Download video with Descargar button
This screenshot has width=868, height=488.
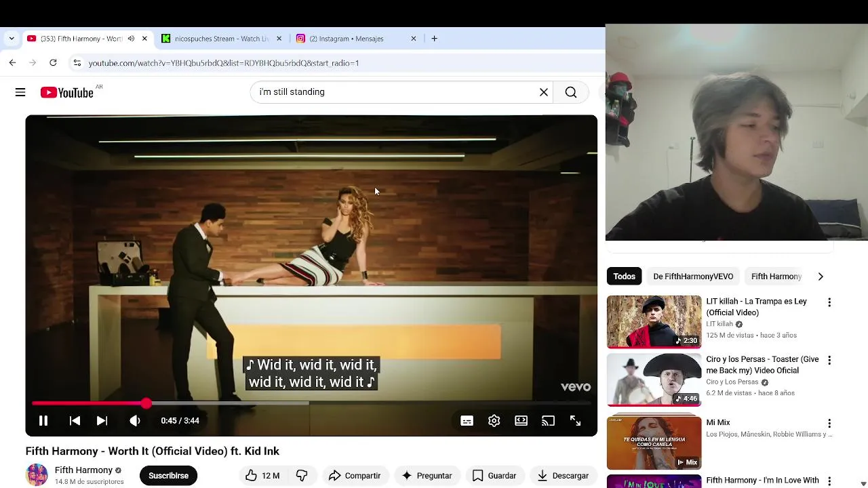click(563, 476)
